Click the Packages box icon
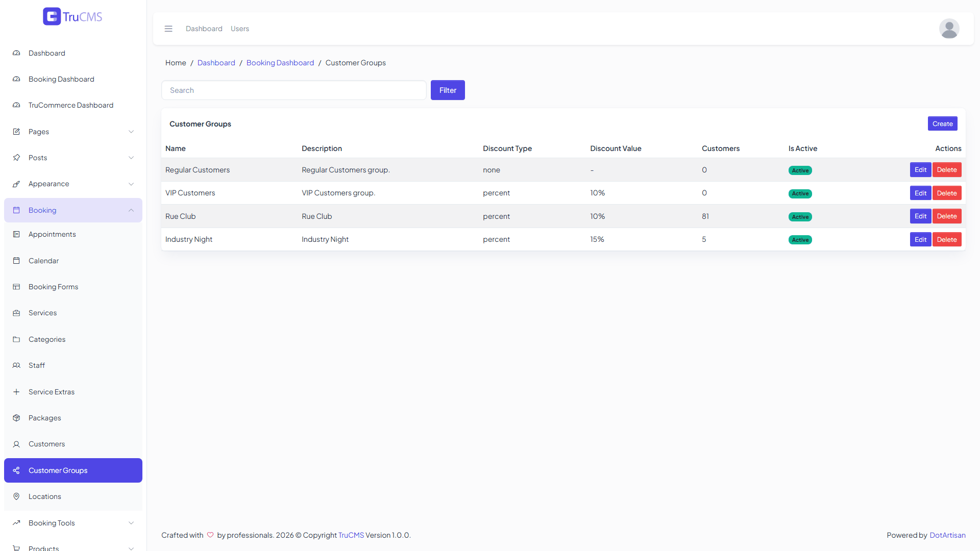 point(16,418)
